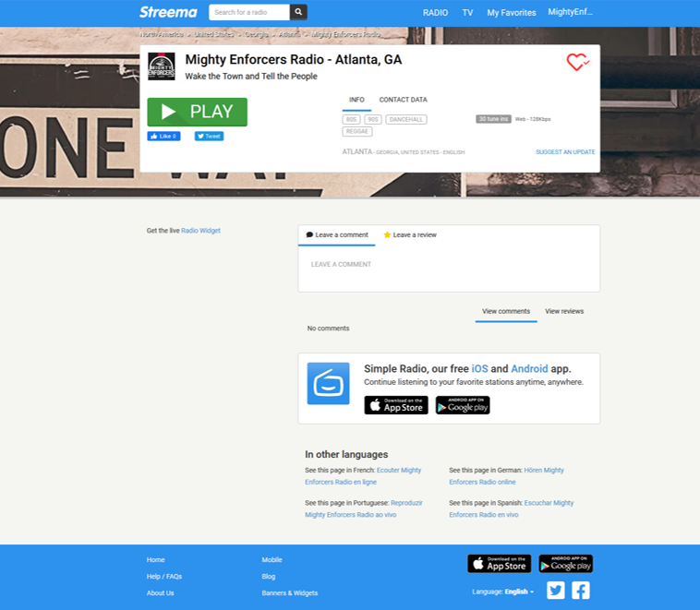Open the RADIO menu
The image size is (700, 610).
[435, 13]
